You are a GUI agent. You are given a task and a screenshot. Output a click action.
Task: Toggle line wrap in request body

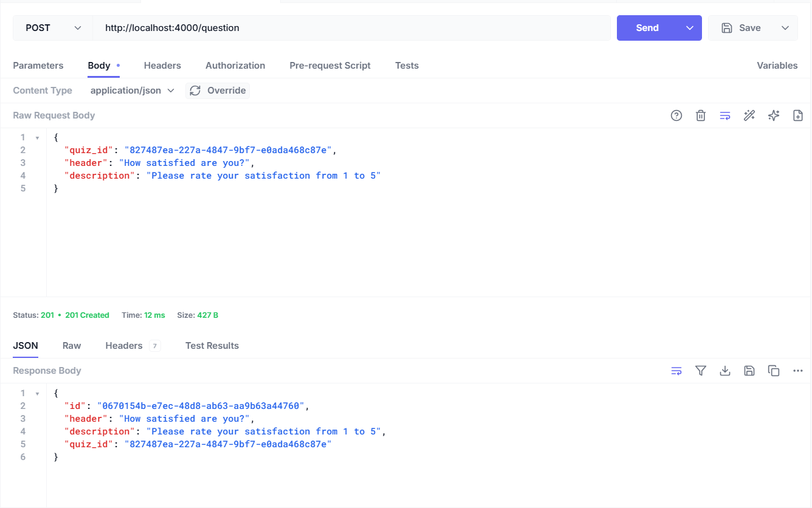point(725,115)
